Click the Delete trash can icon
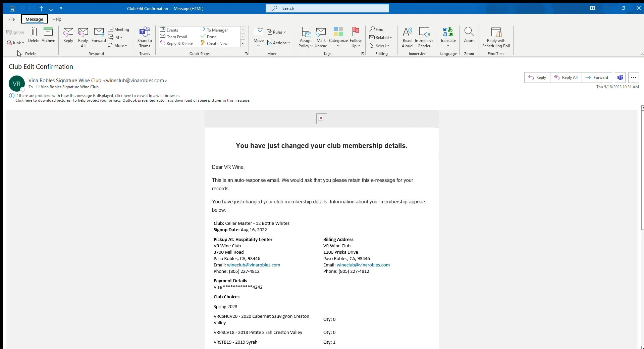 coord(34,35)
